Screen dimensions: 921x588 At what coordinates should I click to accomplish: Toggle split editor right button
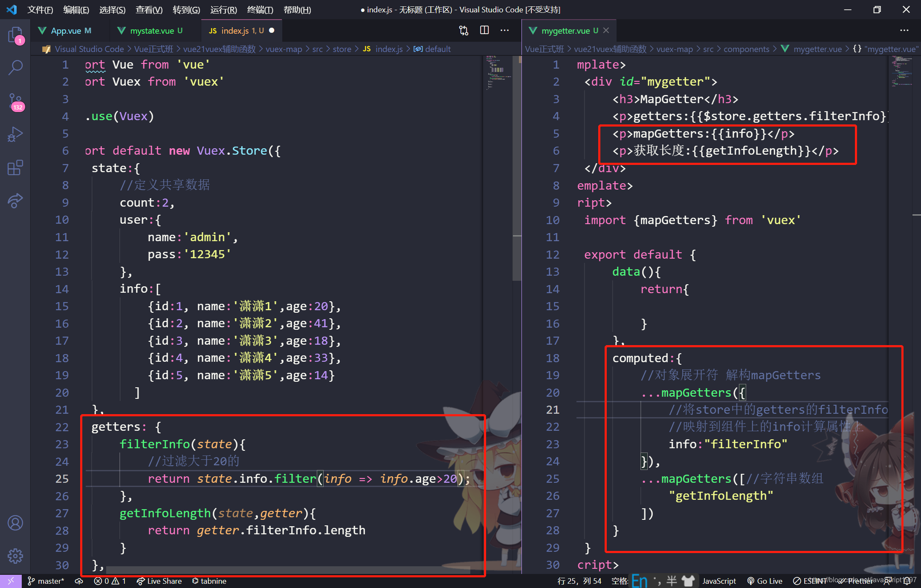tap(484, 30)
